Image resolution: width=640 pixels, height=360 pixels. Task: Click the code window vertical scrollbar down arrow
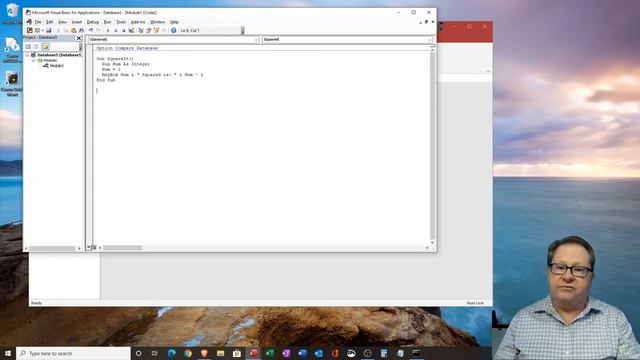point(432,242)
